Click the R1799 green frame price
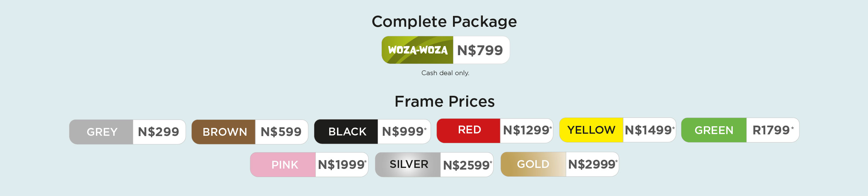This screenshot has height=196, width=868. pyautogui.click(x=773, y=130)
